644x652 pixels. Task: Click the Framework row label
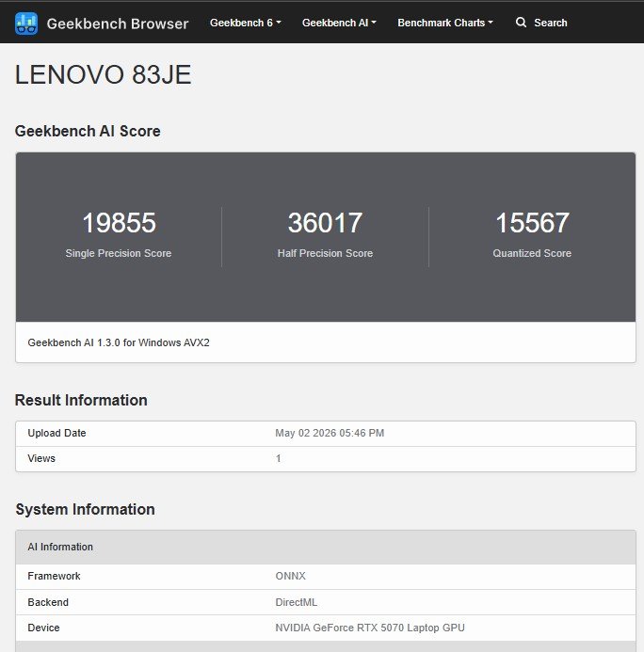pyautogui.click(x=54, y=576)
